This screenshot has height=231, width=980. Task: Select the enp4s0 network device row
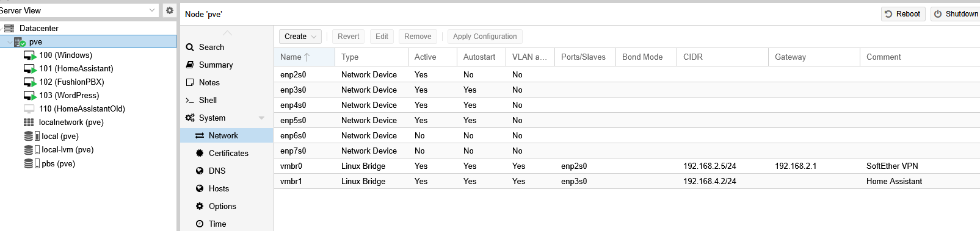(627, 105)
